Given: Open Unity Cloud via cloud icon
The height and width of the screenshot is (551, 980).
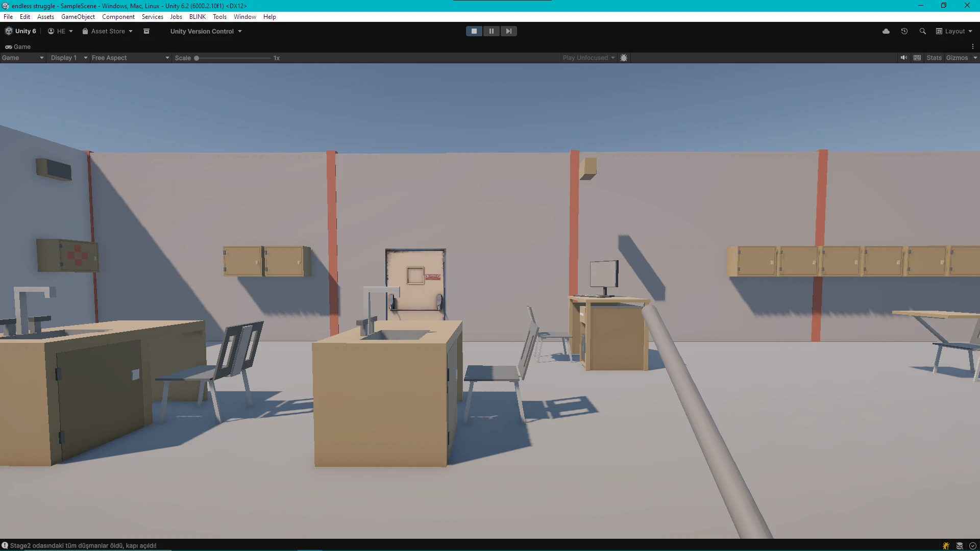Looking at the screenshot, I should [886, 31].
